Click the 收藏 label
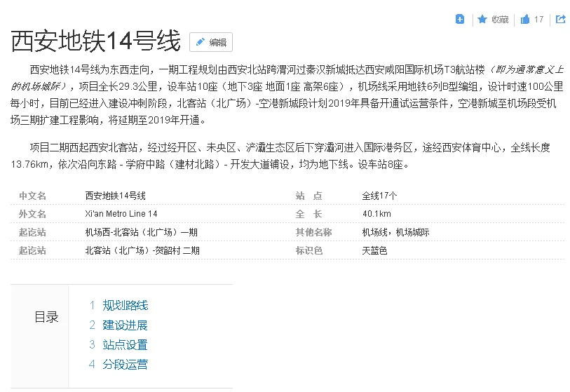This screenshot has height=392, width=570. 500,19
